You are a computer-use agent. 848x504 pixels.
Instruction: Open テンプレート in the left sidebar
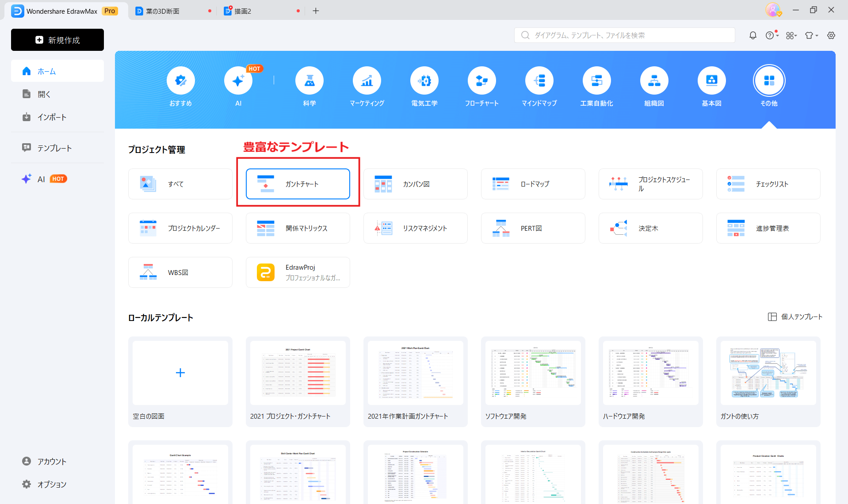click(x=54, y=148)
